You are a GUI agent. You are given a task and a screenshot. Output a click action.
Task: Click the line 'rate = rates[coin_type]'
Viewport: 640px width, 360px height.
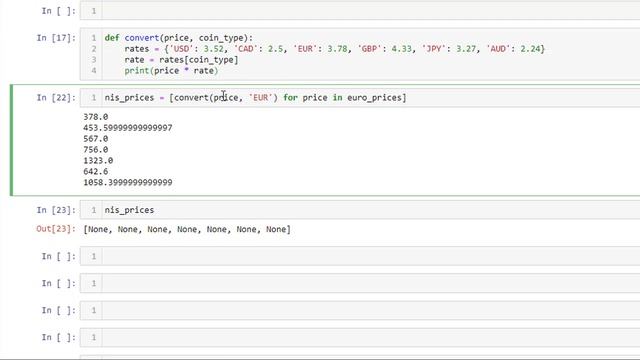181,60
